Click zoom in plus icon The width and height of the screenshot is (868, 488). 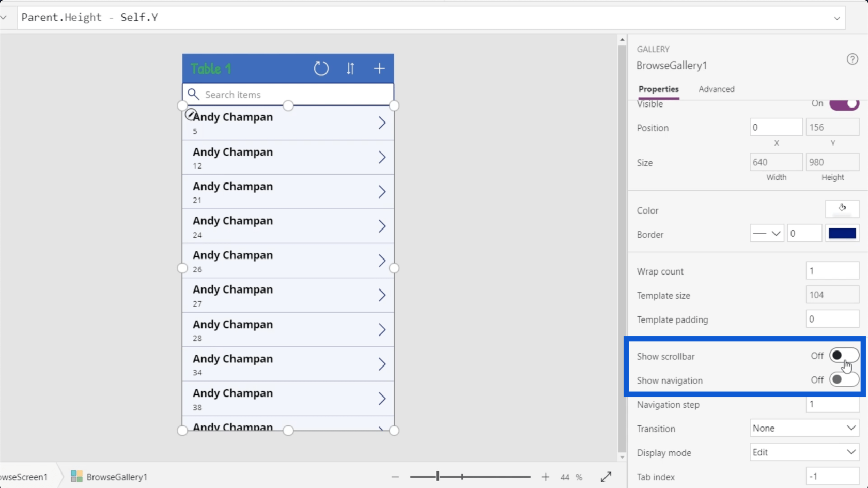[546, 477]
